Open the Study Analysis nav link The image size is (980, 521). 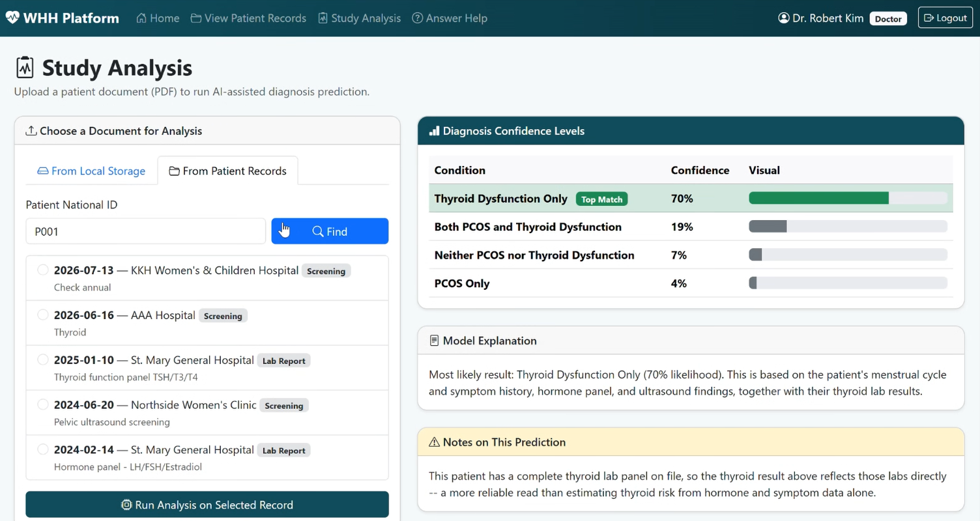pyautogui.click(x=360, y=18)
